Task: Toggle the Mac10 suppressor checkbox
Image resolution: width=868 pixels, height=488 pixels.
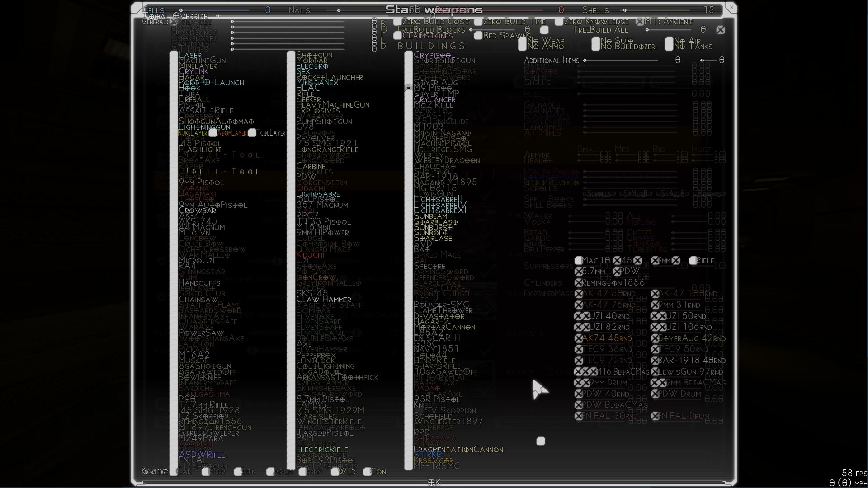Action: (578, 261)
